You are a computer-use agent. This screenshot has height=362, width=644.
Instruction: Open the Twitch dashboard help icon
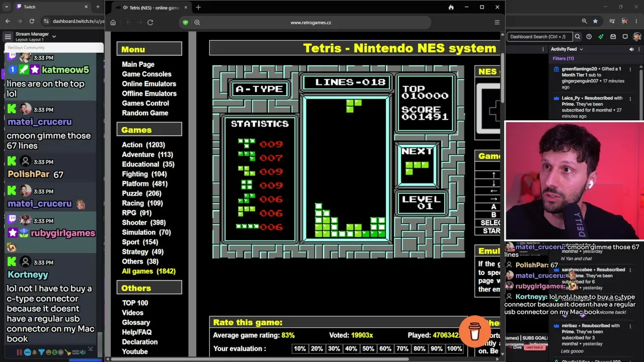click(589, 36)
